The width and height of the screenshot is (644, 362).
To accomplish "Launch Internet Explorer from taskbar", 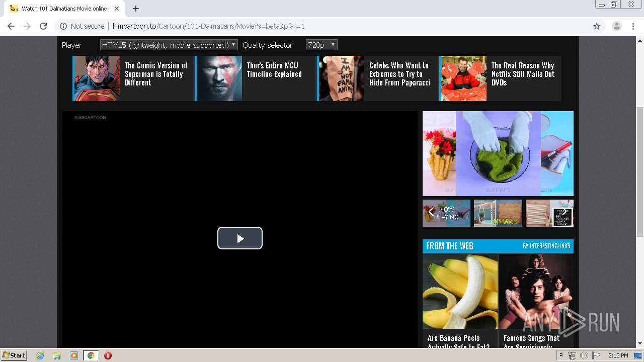I will click(40, 355).
